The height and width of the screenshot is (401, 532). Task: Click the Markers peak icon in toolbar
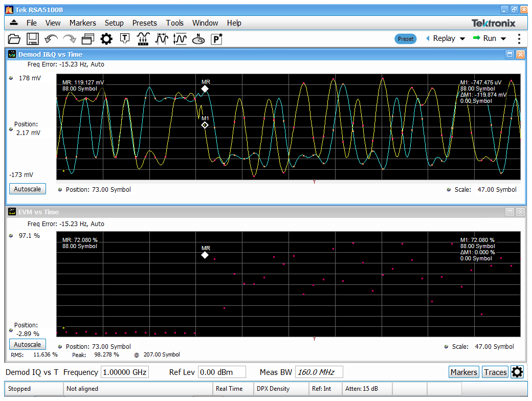click(143, 39)
